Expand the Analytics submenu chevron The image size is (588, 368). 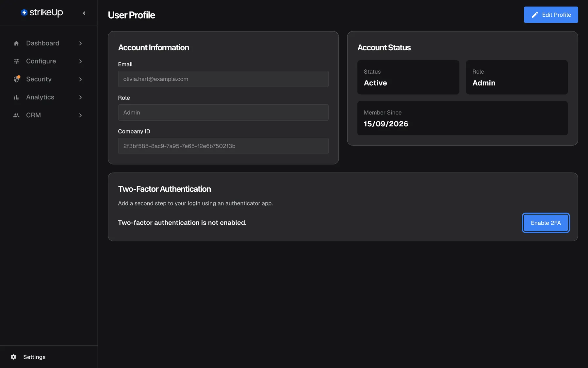[x=80, y=97]
